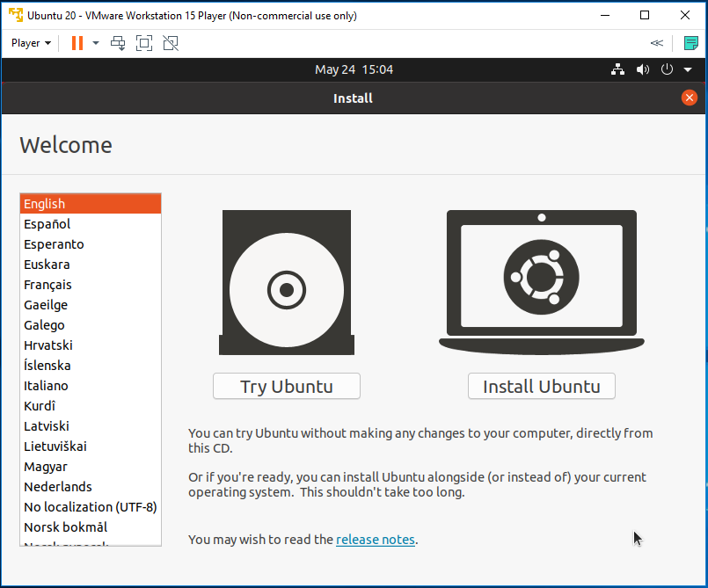This screenshot has height=588, width=708.
Task: Click the laptop with Ubuntu logo image
Action: [542, 282]
